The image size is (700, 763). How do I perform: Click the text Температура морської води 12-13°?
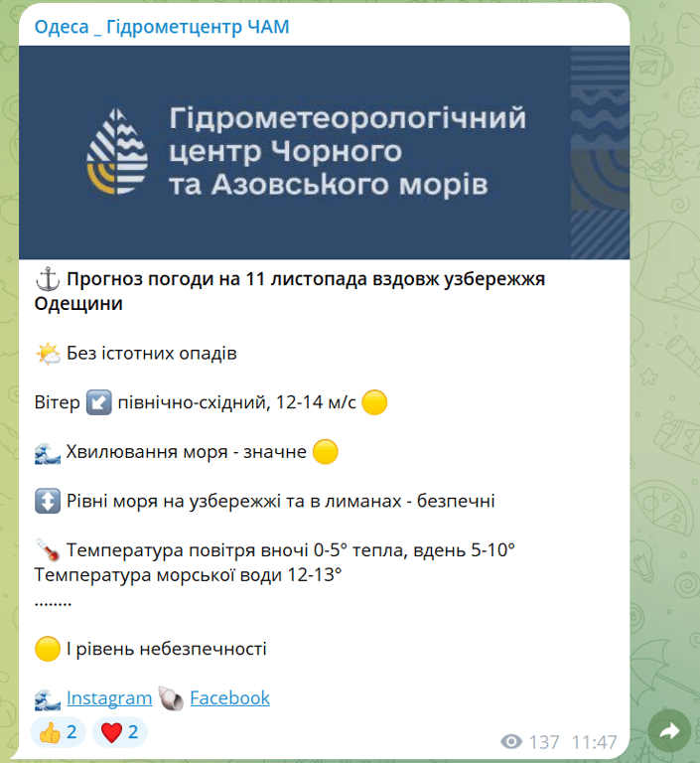[188, 575]
